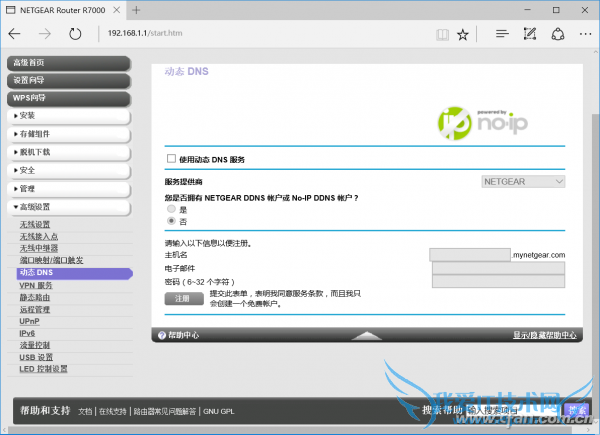This screenshot has width=600, height=435.
Task: Collapse the 高级设置 menu section
Action: pos(69,207)
